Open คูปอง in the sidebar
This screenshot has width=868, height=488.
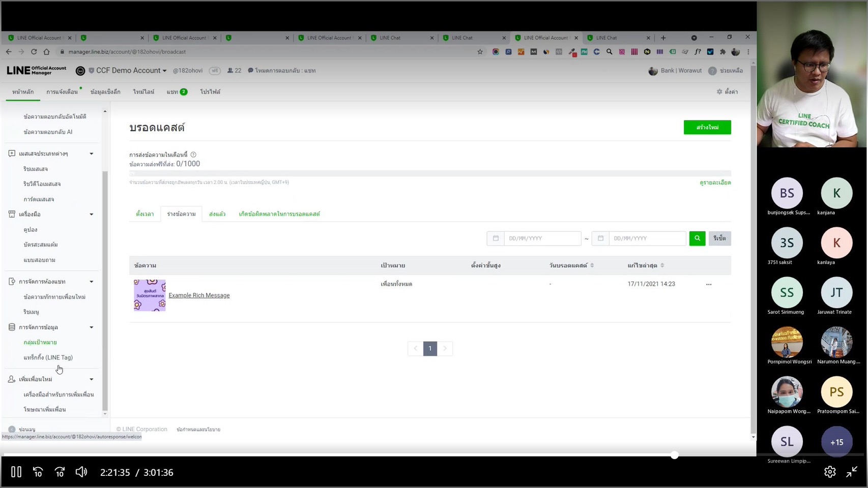31,230
